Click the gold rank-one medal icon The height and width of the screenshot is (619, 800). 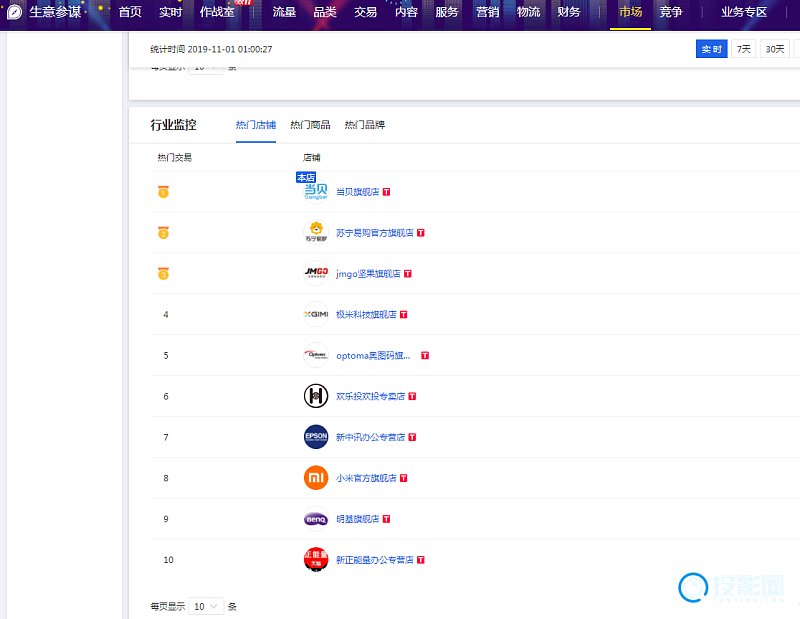[x=163, y=192]
